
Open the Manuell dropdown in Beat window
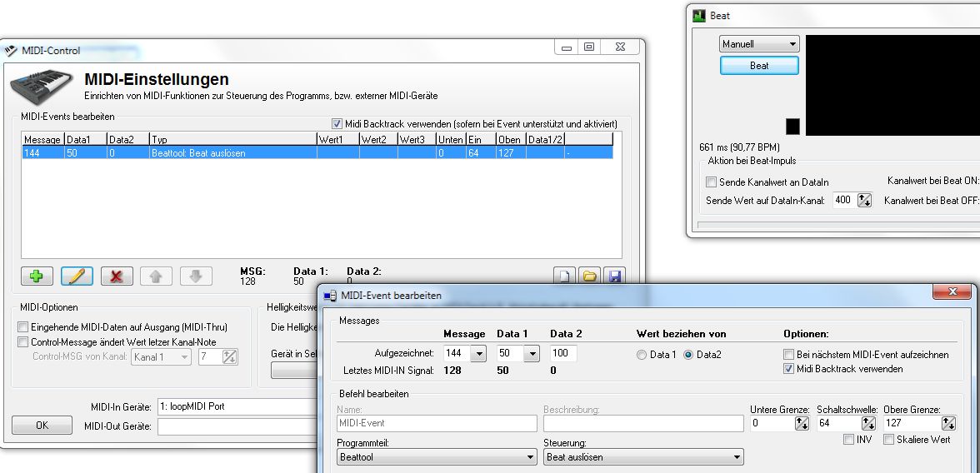click(x=759, y=44)
